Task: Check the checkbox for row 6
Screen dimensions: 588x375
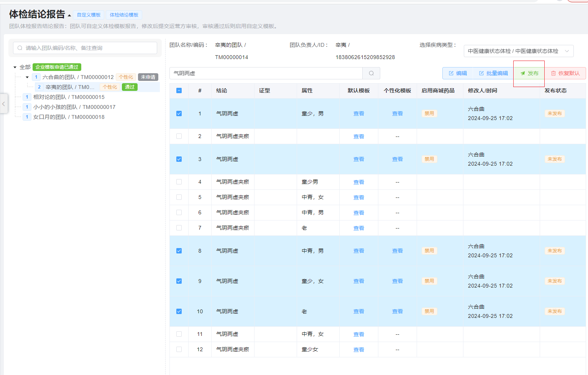Action: (179, 212)
